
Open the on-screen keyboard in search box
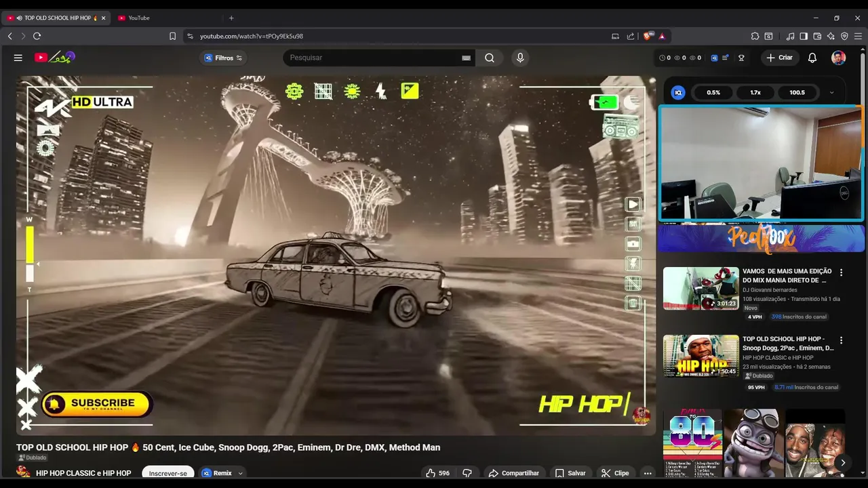pos(466,58)
